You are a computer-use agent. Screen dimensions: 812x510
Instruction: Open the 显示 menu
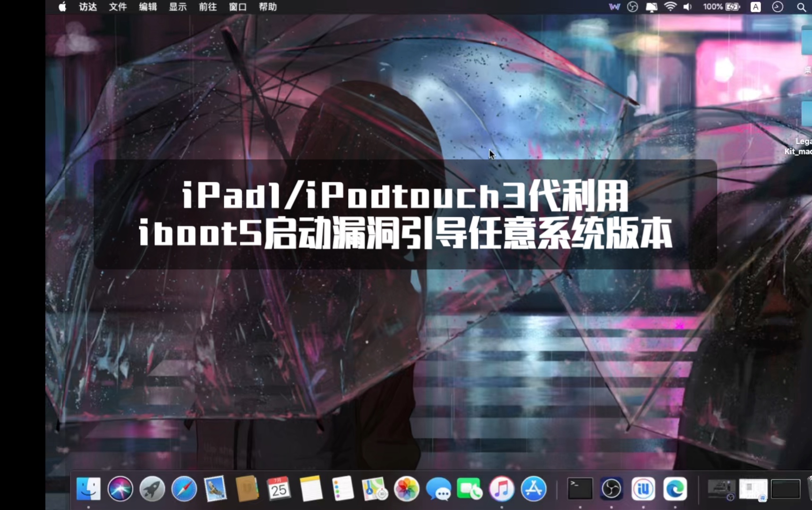point(178,7)
